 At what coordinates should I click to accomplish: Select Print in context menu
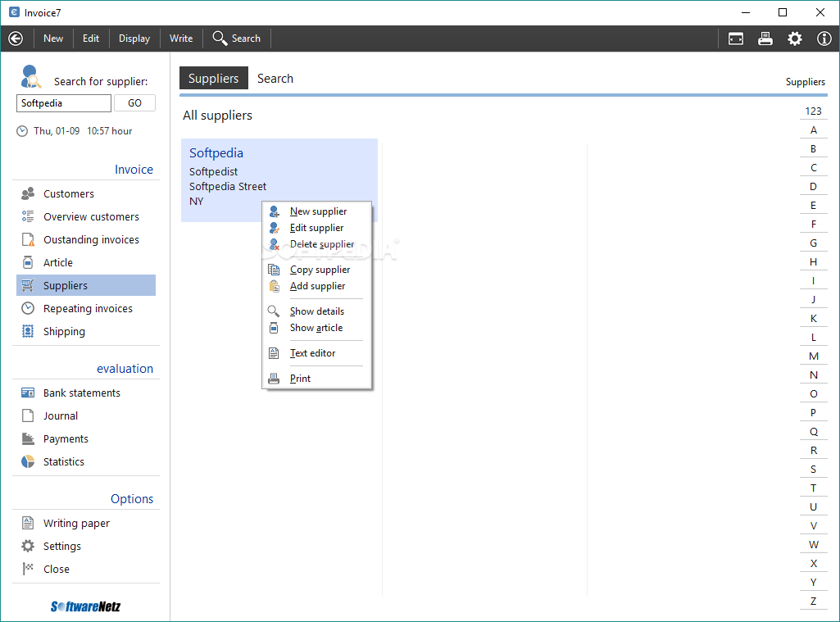300,379
